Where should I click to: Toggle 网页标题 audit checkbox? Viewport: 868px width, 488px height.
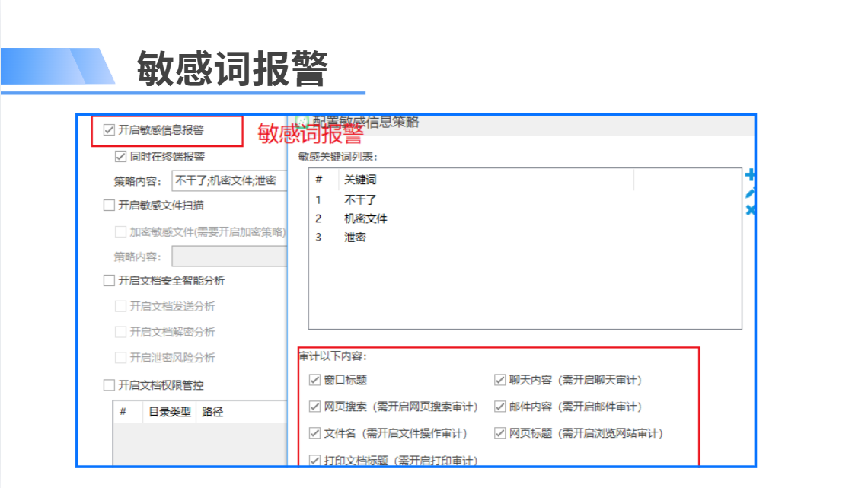point(500,433)
